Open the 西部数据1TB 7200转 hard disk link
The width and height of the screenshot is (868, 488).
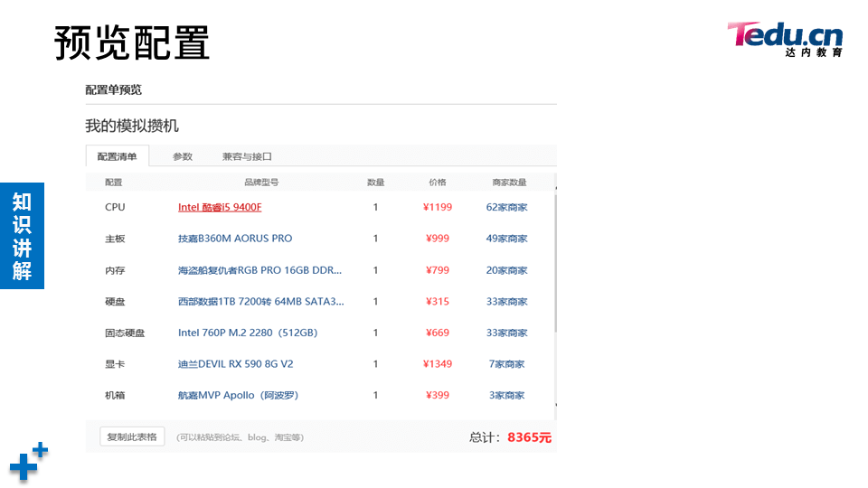tap(260, 302)
